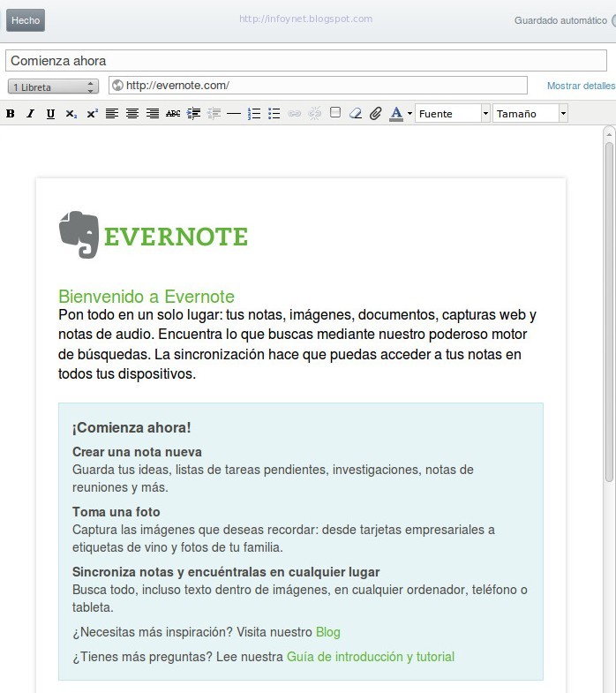Click the Bienvenido a Evernote heading
This screenshot has height=693, width=616.
point(146,296)
